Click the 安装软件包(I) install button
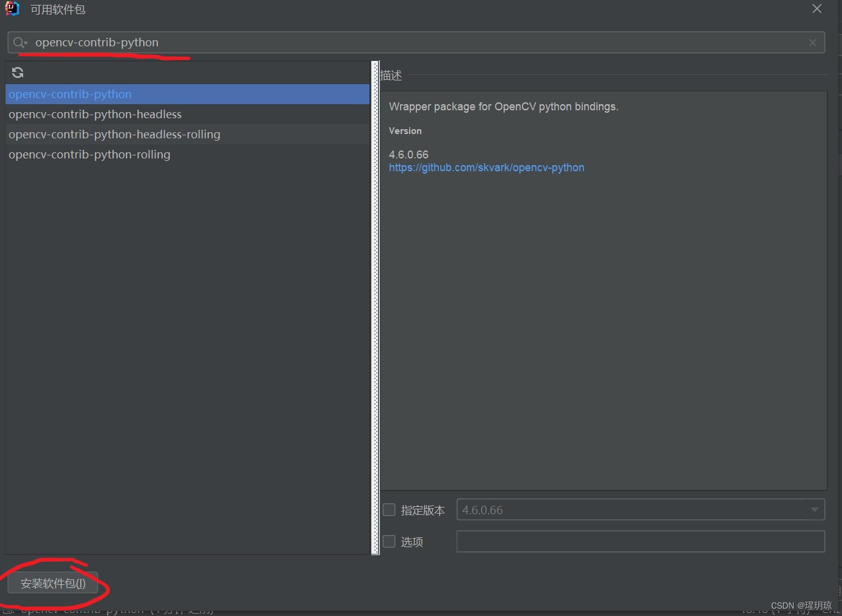 pyautogui.click(x=53, y=583)
